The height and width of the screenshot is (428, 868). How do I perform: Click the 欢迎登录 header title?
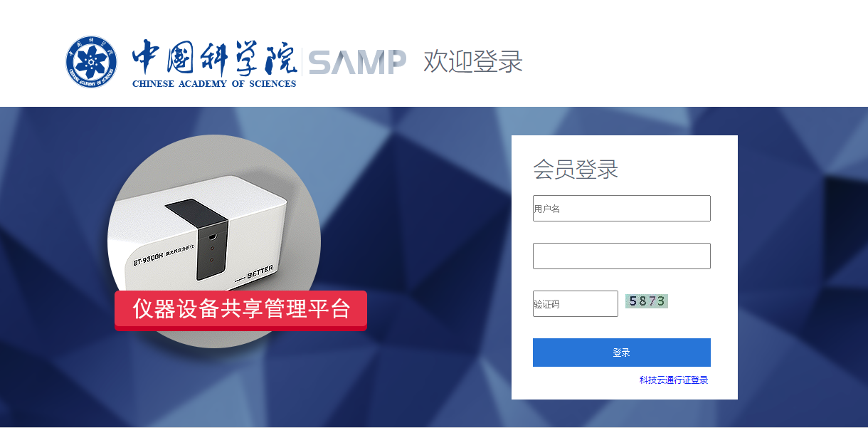[473, 61]
